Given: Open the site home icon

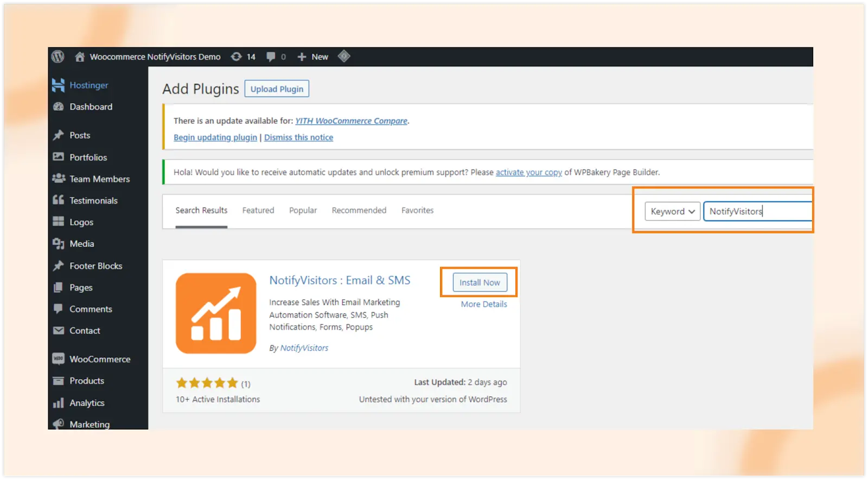Looking at the screenshot, I should click(x=80, y=56).
